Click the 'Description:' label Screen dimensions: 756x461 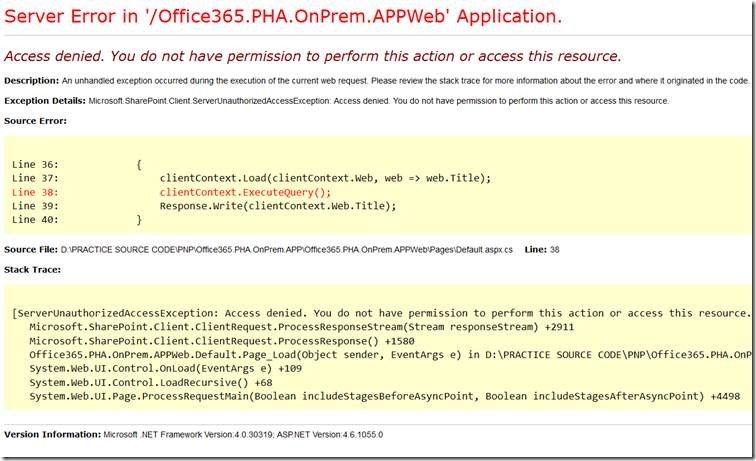(x=31, y=81)
